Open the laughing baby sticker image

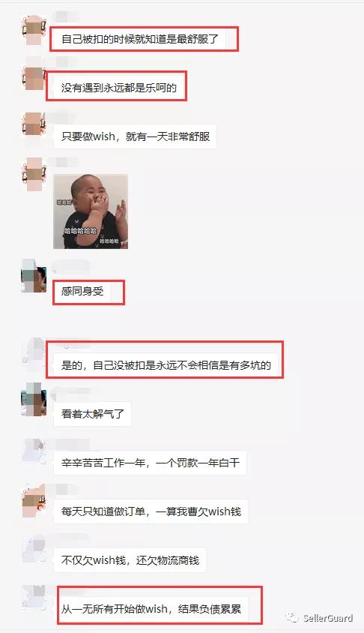click(91, 211)
